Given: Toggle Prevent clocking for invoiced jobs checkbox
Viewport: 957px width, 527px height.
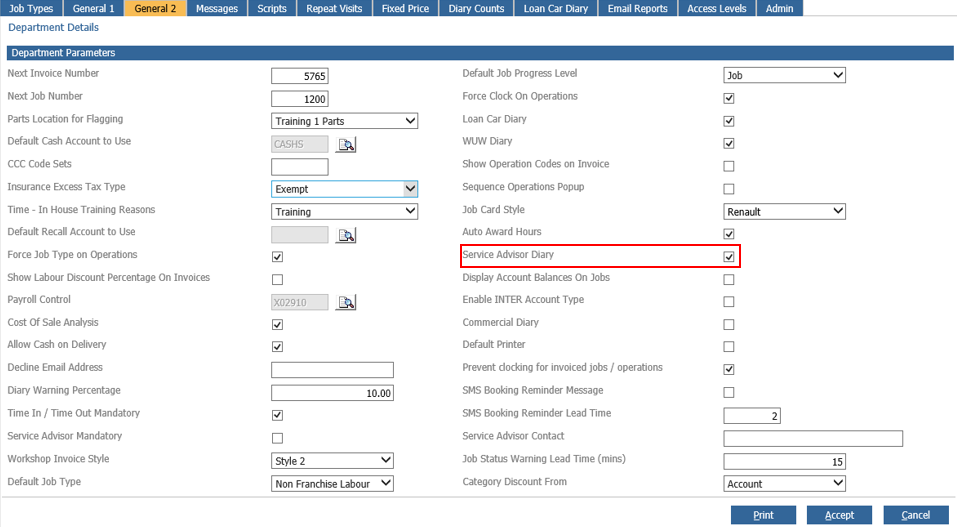Looking at the screenshot, I should (729, 369).
